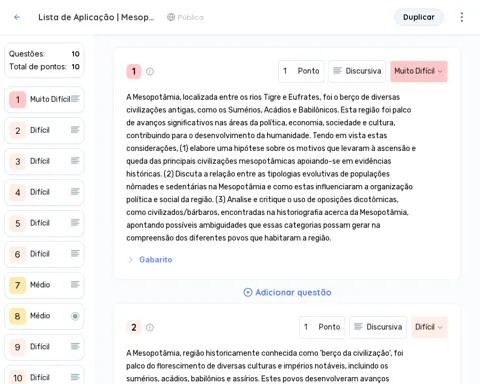Click the discursive lines icon on sidebar item 7

coord(75,284)
